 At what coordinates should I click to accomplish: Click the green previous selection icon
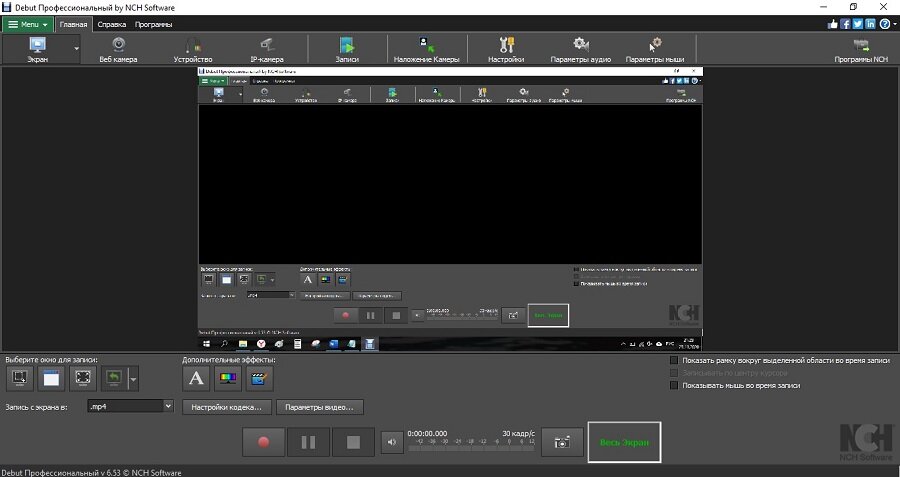(x=114, y=378)
